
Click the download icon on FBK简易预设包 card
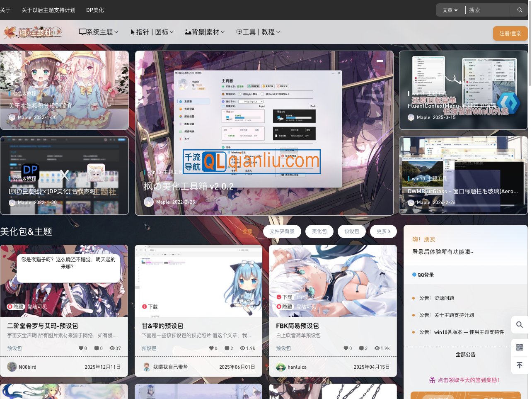(279, 297)
